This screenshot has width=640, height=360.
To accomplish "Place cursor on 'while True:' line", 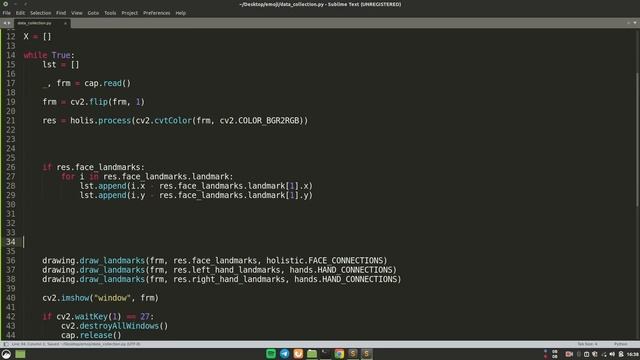I will coord(49,55).
